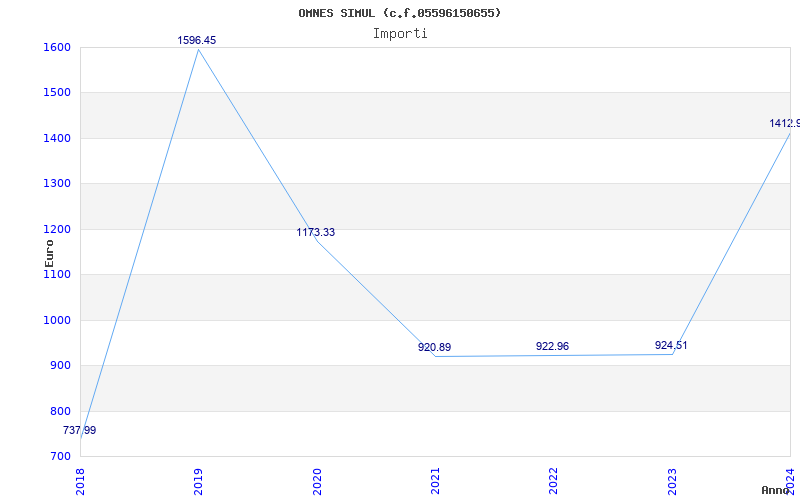800x500 pixels.
Task: Click the Euro y-axis title
Action: coord(49,253)
